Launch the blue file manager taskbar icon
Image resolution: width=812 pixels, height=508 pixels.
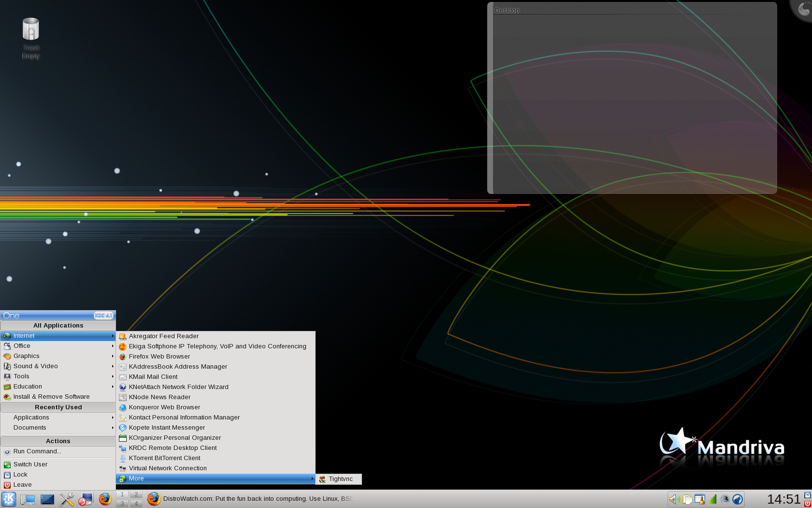[x=47, y=499]
